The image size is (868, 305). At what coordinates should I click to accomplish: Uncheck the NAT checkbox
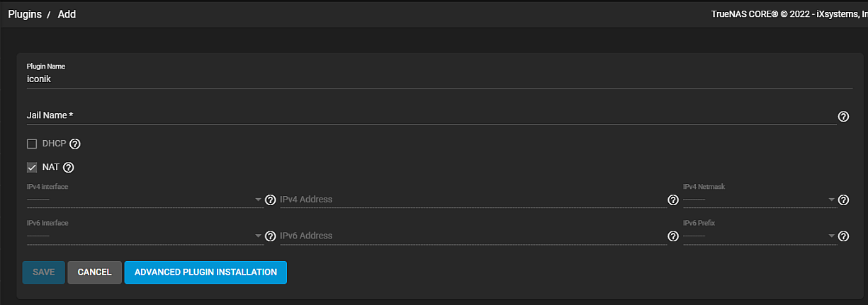pos(32,168)
